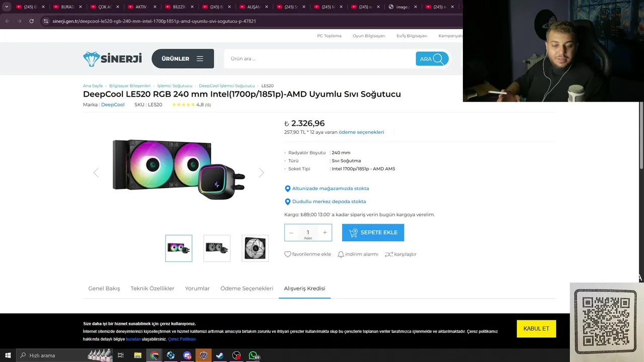Switch to Genel Bakış tab
This screenshot has width=644, height=362.
104,289
